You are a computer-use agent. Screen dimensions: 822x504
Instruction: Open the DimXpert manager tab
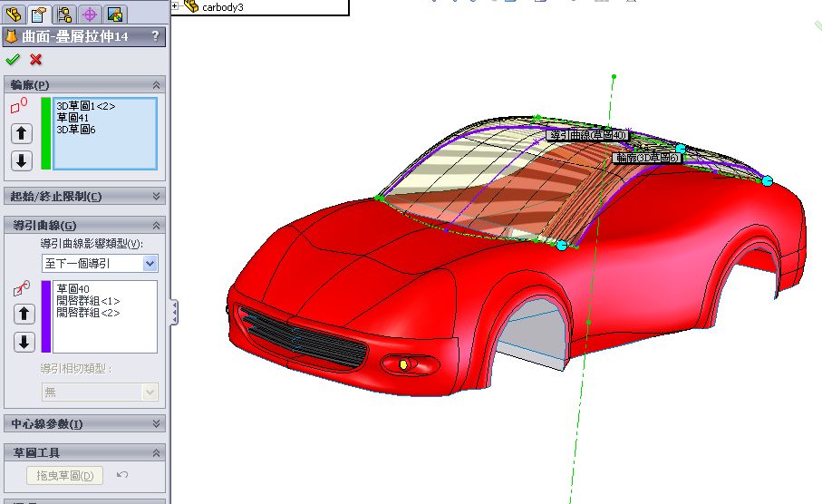[x=90, y=14]
